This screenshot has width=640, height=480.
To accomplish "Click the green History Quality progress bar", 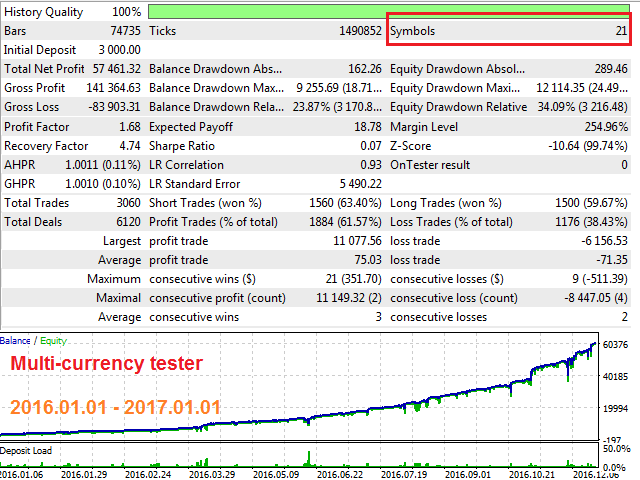I will 390,11.
